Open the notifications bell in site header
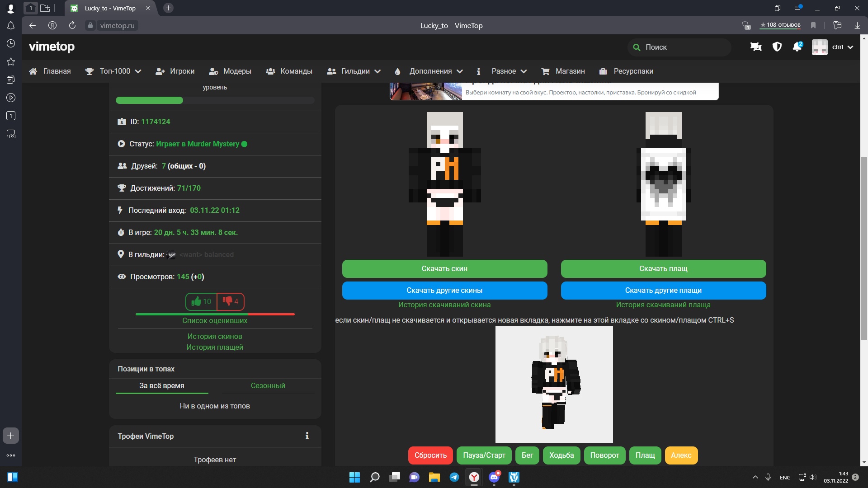Screen dimensions: 868x488 (x=797, y=47)
